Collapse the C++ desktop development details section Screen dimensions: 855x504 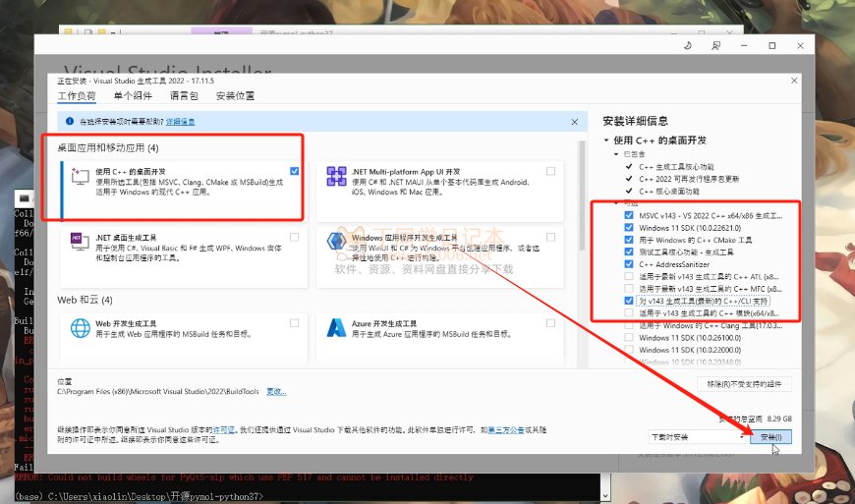coord(606,140)
